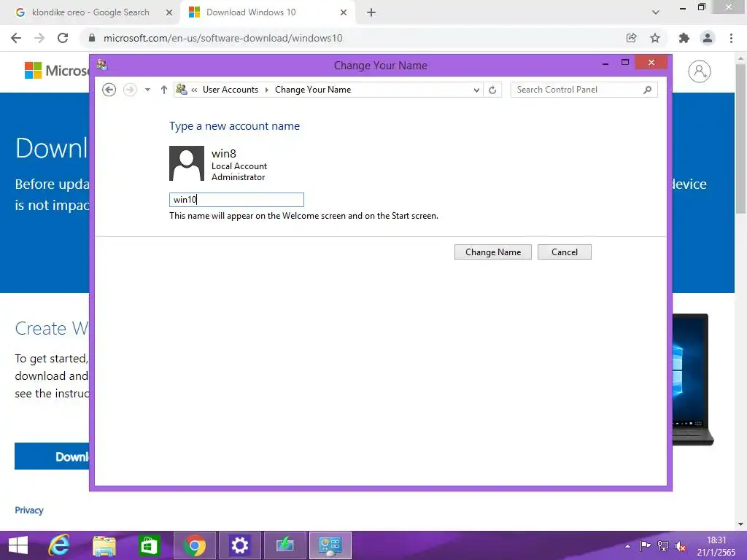The height and width of the screenshot is (560, 747).
Task: Click the network tray icon
Action: [x=662, y=545]
